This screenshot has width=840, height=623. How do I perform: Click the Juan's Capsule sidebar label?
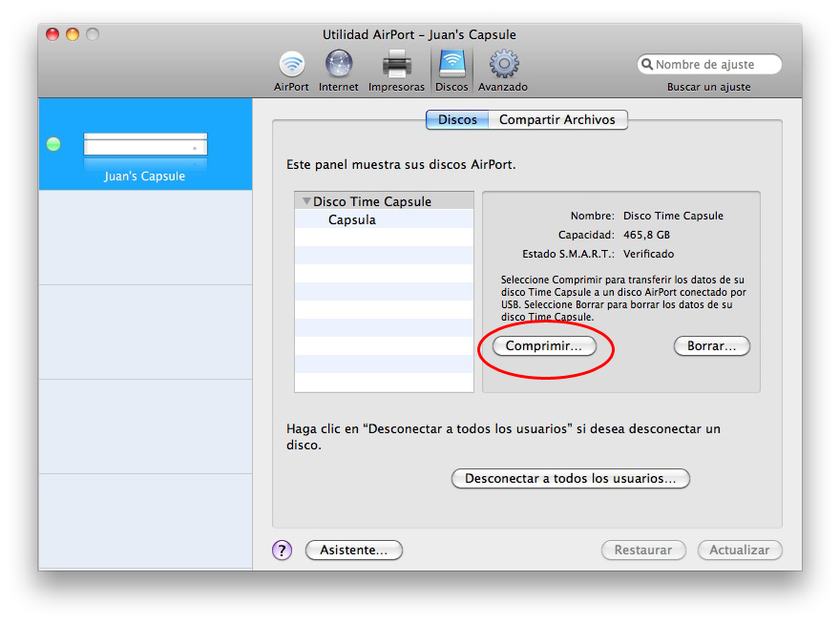[x=145, y=177]
